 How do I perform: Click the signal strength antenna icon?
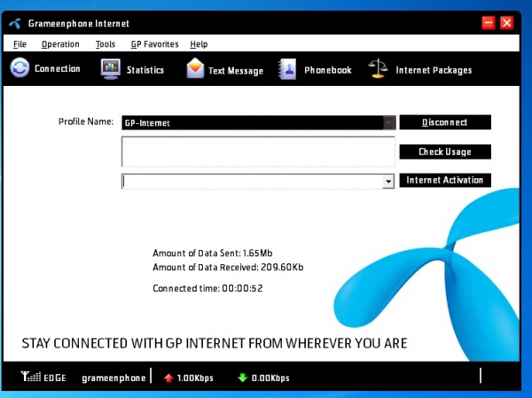click(x=30, y=377)
